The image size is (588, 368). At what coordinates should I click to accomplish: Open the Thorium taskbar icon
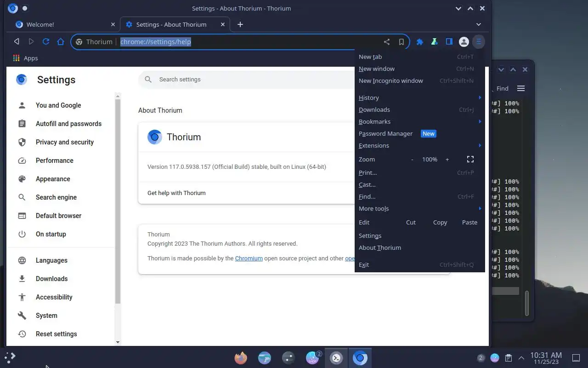pos(360,358)
